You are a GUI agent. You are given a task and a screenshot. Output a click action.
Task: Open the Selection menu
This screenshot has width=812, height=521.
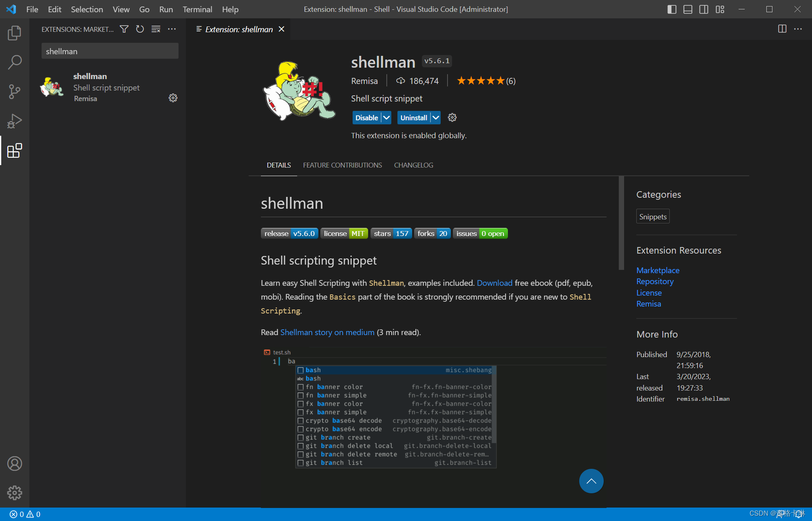click(x=87, y=9)
